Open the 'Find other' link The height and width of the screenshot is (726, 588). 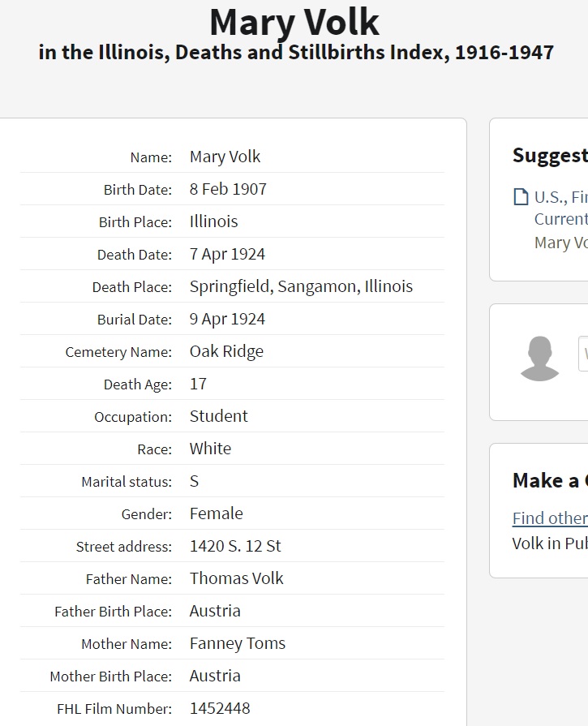549,518
